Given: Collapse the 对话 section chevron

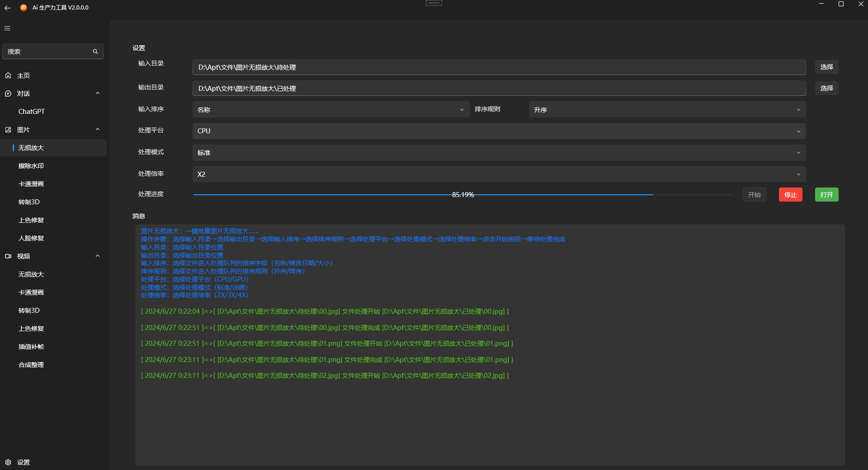Looking at the screenshot, I should click(x=98, y=94).
